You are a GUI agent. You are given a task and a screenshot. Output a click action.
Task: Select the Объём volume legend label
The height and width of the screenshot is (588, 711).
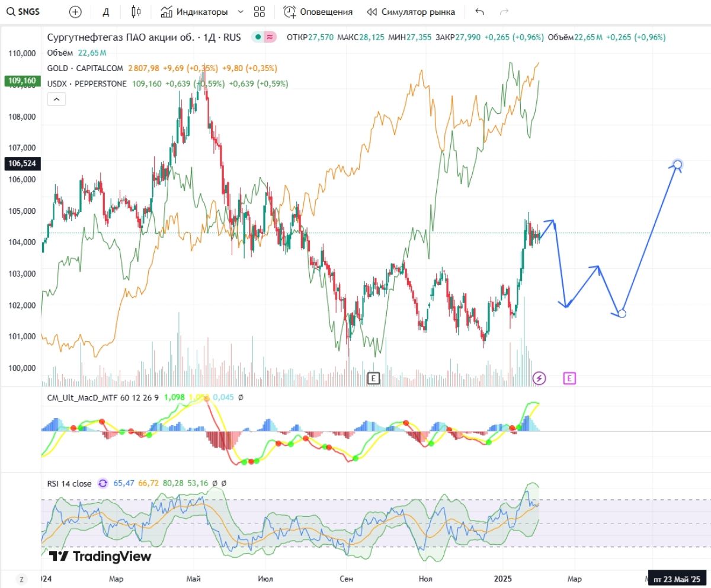click(61, 53)
